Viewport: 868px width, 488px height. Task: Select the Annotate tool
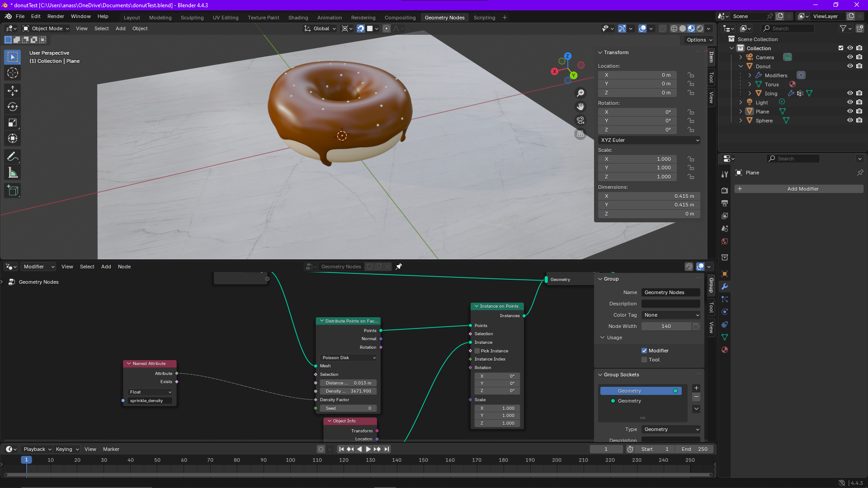13,157
